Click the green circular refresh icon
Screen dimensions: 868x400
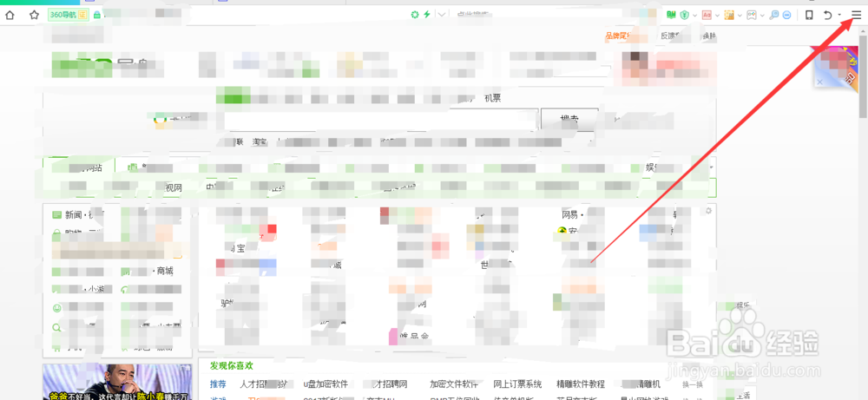(x=414, y=15)
